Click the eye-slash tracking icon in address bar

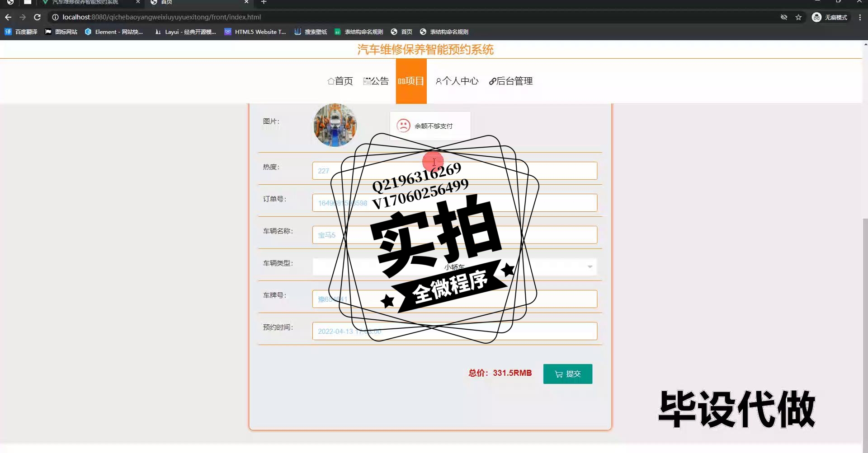[x=784, y=17]
